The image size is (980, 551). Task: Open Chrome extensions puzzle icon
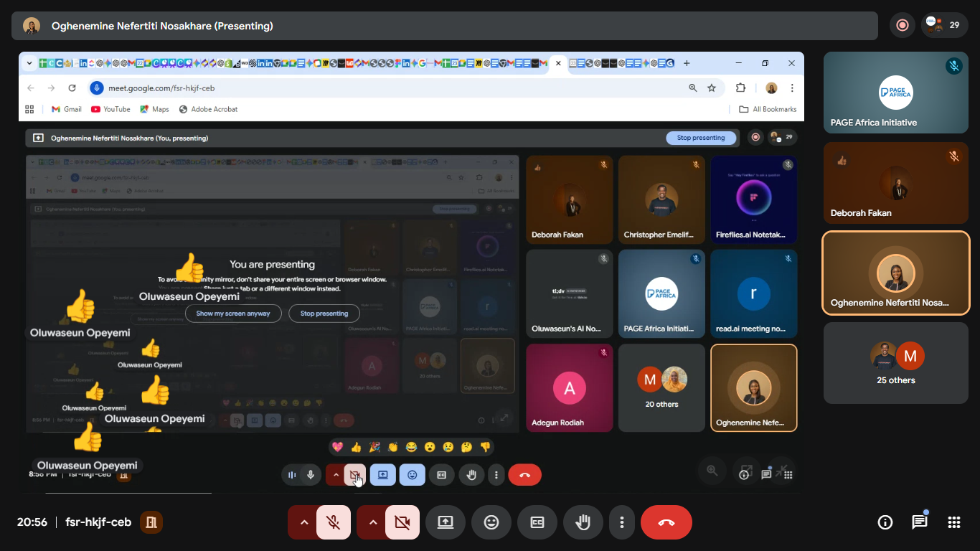741,88
